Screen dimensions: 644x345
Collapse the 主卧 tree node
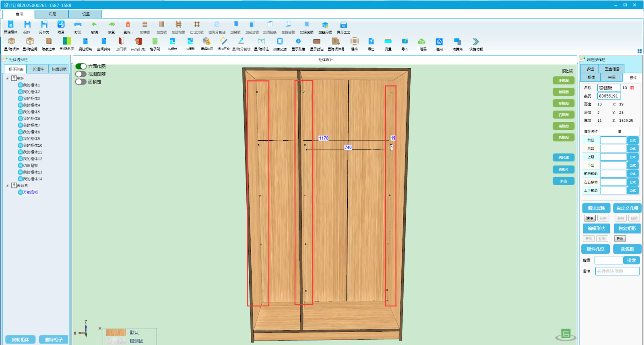pos(7,78)
